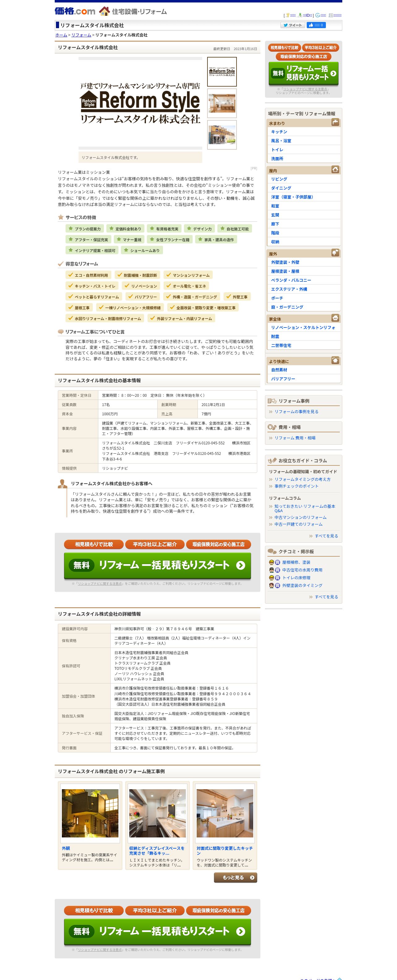Viewport: 397px width, 980px height.
Task: Click the tree icon in the 屋外 header
Action: (335, 253)
